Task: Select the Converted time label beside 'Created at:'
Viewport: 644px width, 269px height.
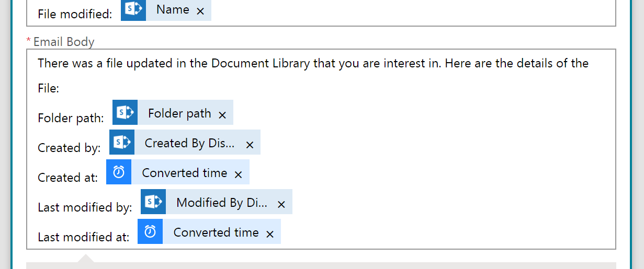Action: click(x=185, y=173)
